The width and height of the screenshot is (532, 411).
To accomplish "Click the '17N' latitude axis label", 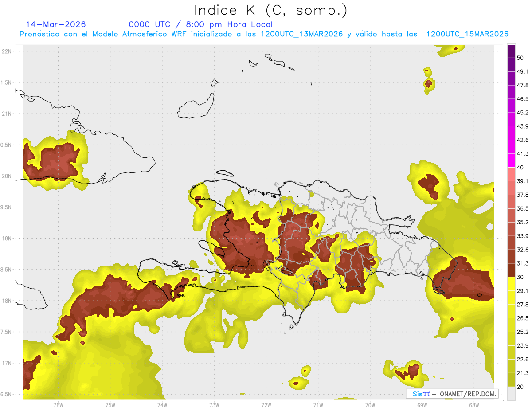I will (8, 363).
